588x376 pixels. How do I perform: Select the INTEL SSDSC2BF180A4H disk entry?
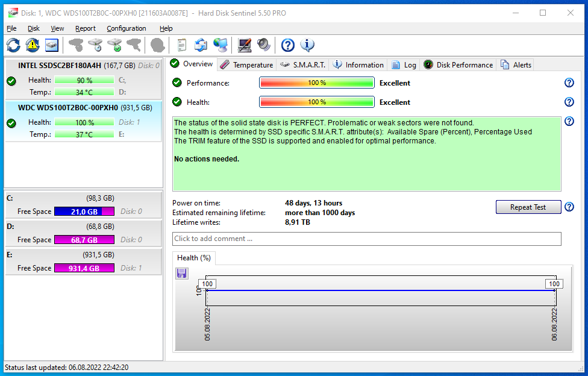(83, 79)
